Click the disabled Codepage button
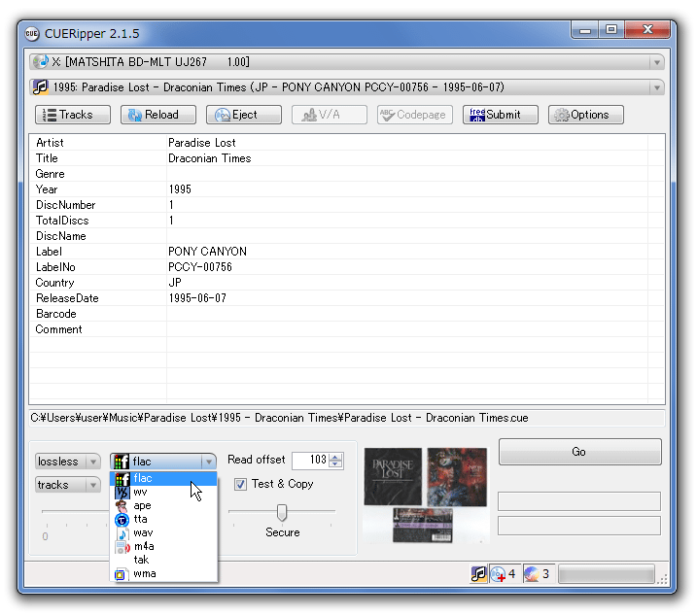The image size is (697, 616). [414, 115]
